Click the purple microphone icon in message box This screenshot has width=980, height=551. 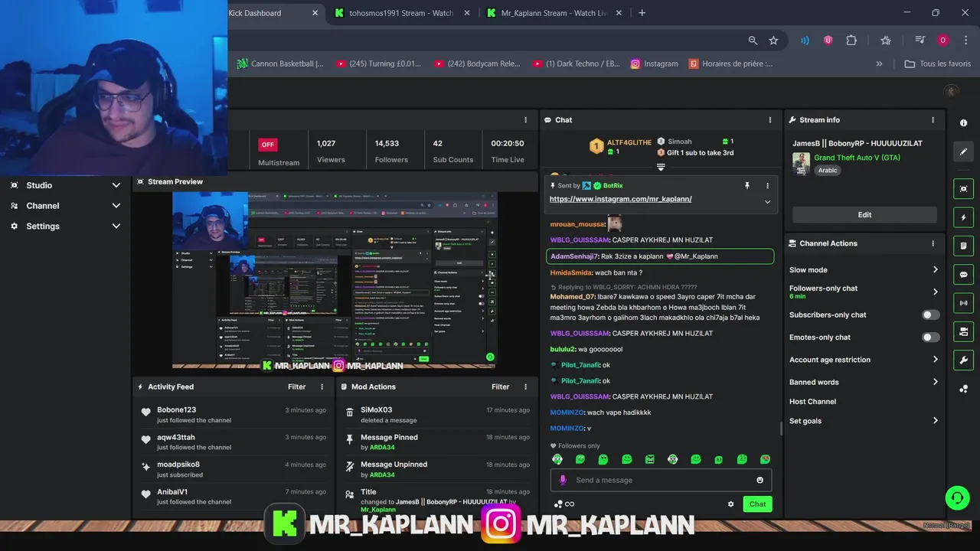point(563,480)
